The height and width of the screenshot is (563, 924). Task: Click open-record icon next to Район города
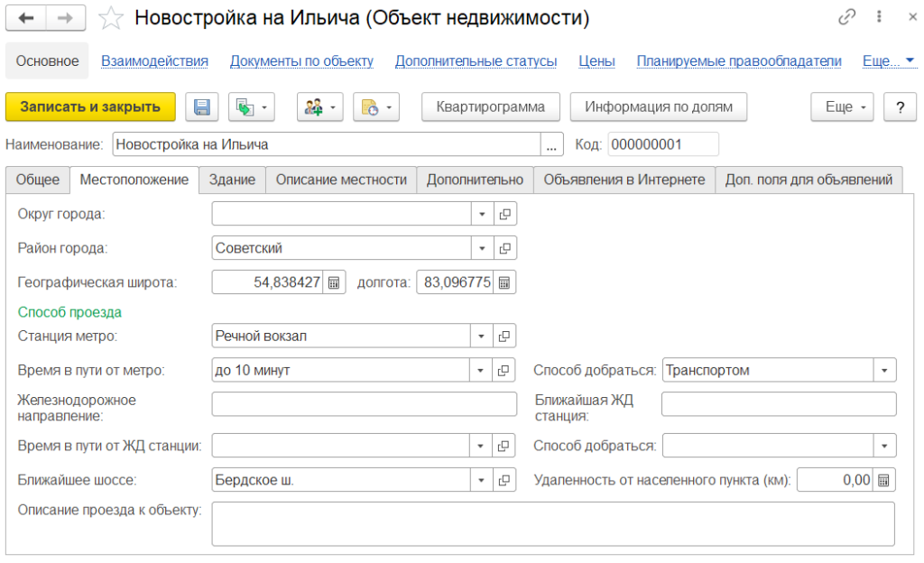pos(505,248)
